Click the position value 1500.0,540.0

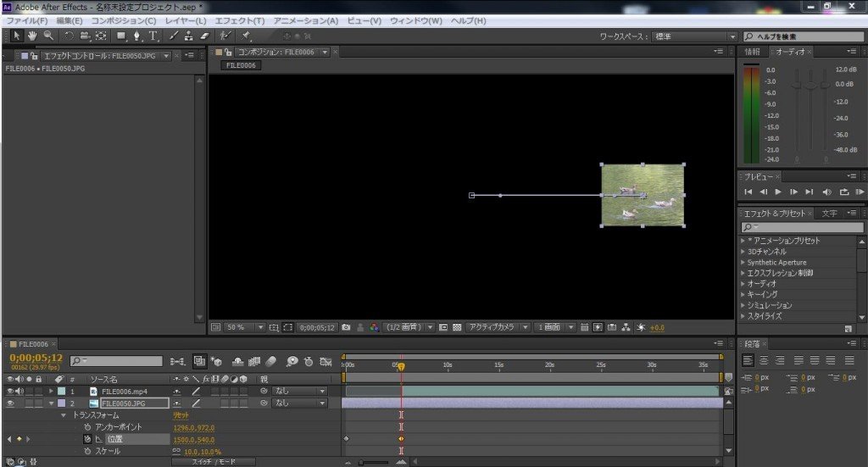(194, 439)
